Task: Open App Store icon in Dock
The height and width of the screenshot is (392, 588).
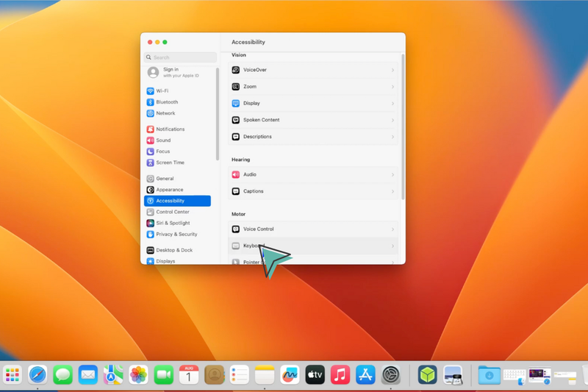Action: point(365,375)
